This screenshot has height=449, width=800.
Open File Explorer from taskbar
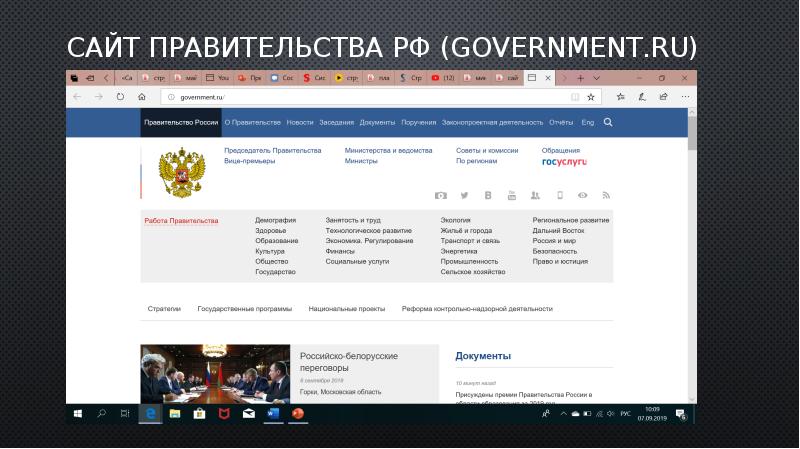(x=175, y=414)
